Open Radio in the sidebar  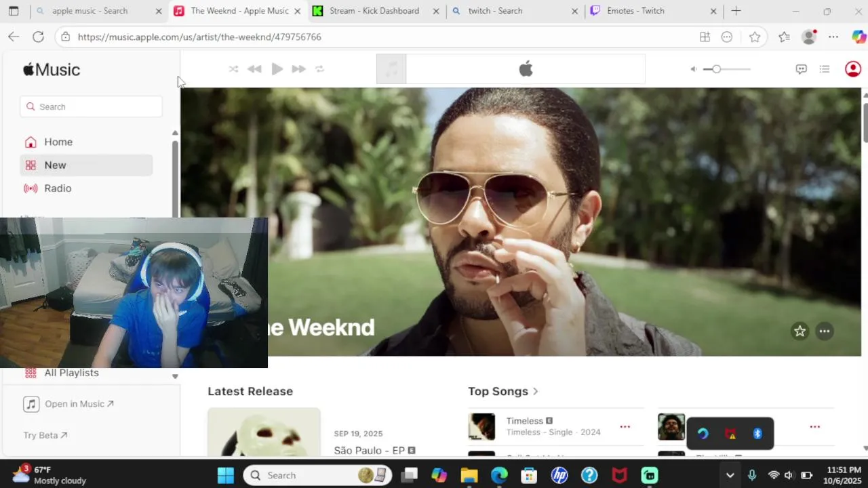tap(86, 188)
